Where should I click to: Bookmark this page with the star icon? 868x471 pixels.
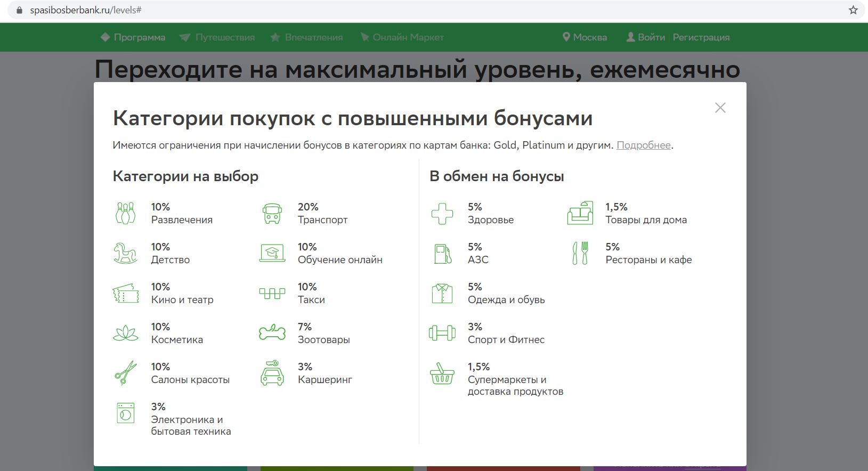click(x=853, y=10)
